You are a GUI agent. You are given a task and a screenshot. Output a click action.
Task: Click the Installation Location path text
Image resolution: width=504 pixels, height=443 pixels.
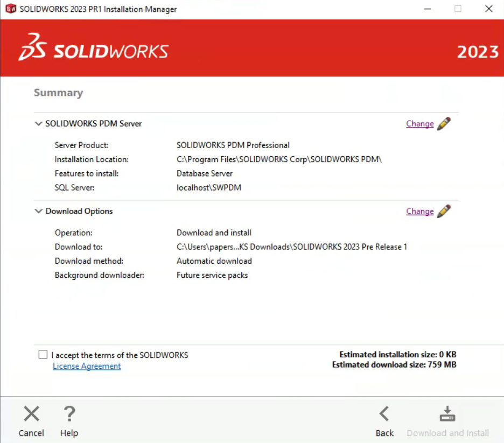pyautogui.click(x=279, y=159)
